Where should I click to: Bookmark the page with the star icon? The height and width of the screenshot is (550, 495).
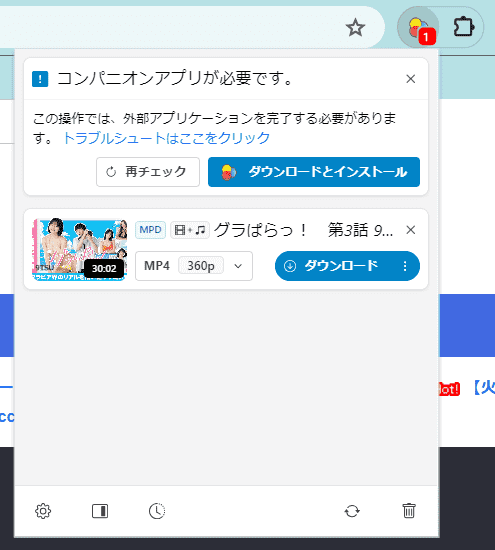pos(355,27)
